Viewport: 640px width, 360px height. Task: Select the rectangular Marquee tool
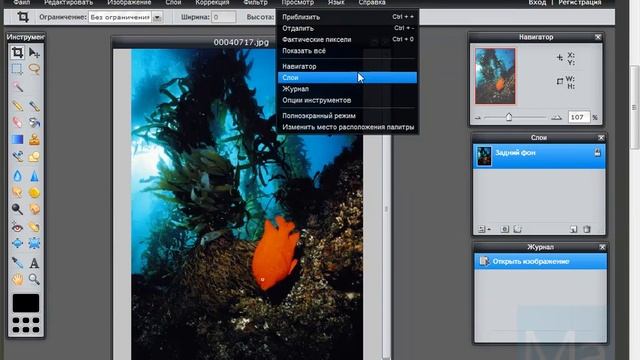17,69
